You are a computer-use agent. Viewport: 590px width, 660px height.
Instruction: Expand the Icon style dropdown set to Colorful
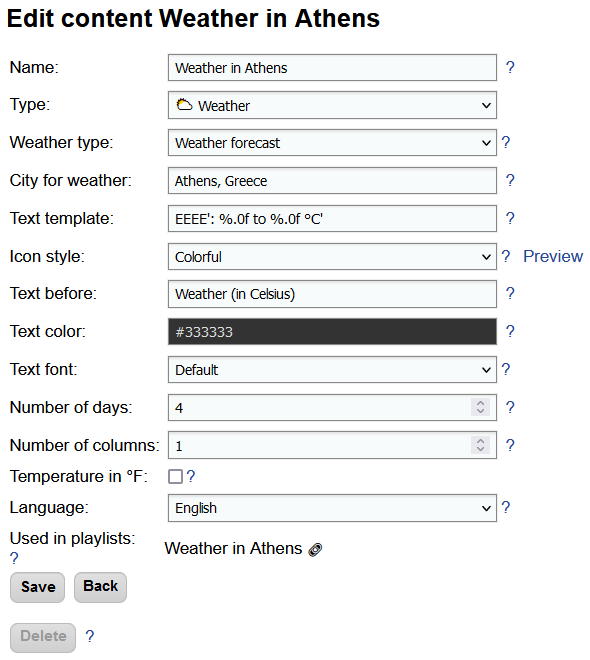(332, 256)
